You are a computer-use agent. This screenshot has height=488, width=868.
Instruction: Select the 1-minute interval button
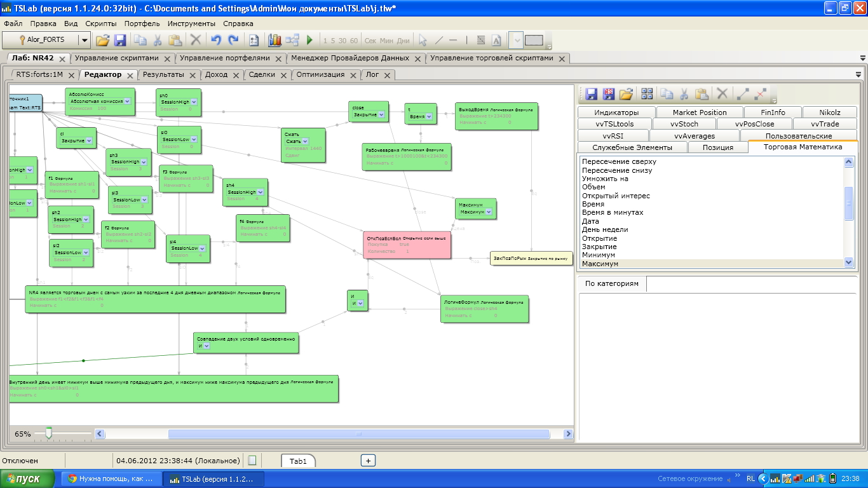tap(325, 41)
